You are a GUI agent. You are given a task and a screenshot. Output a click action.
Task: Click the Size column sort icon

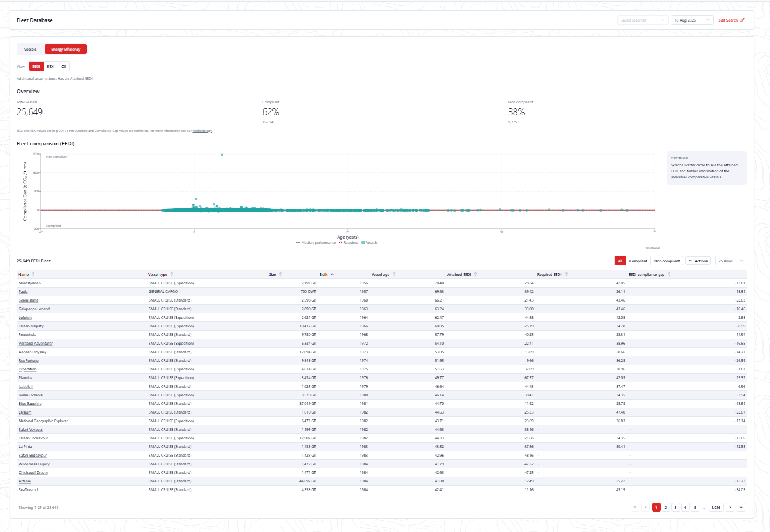(x=281, y=274)
